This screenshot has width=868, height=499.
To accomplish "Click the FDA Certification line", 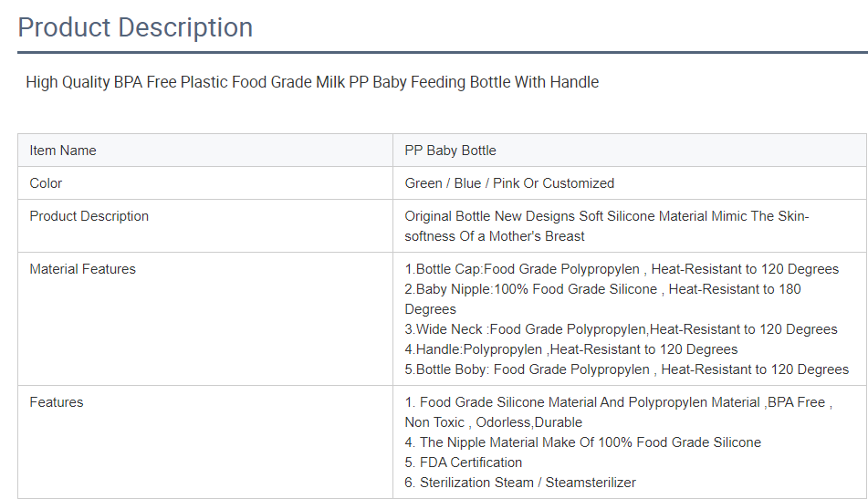I will (x=464, y=462).
